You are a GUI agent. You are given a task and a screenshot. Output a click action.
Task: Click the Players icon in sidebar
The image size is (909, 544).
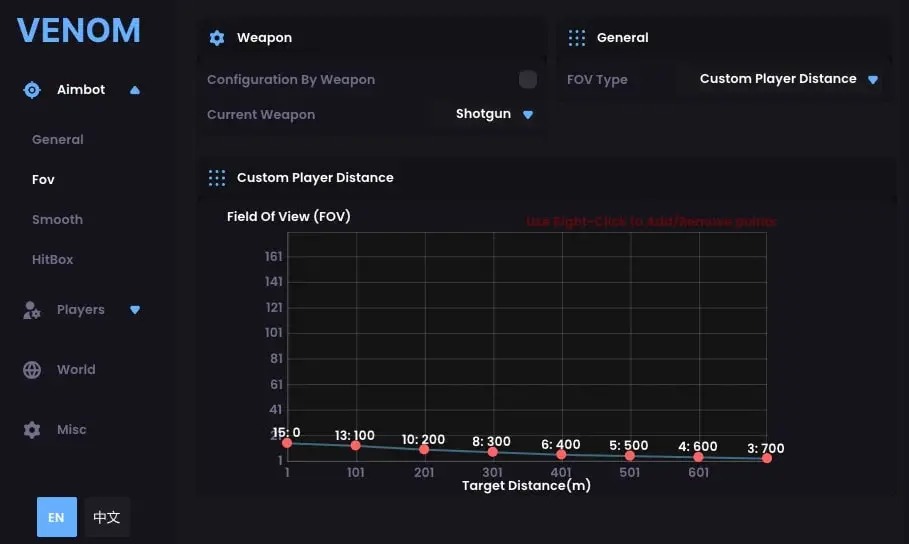(x=32, y=310)
